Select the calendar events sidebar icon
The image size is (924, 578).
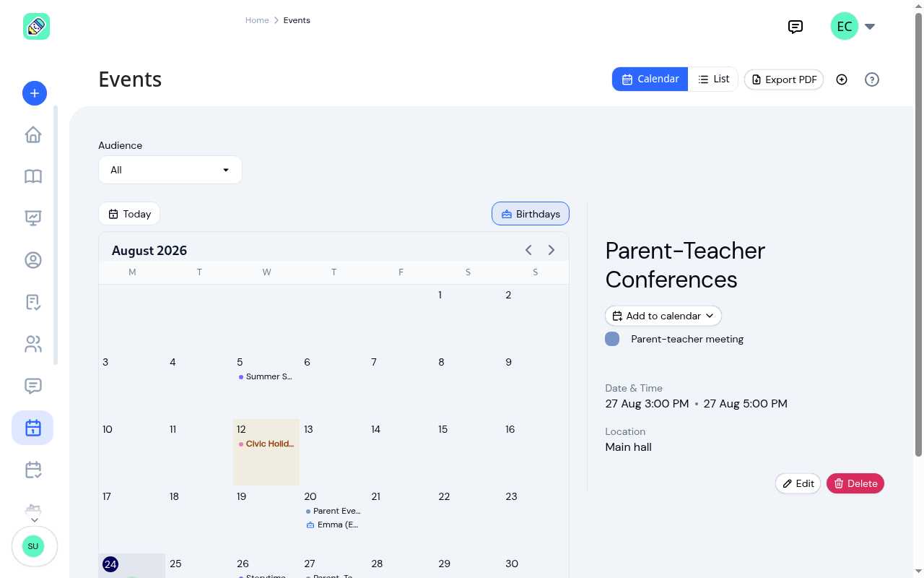pos(32,428)
